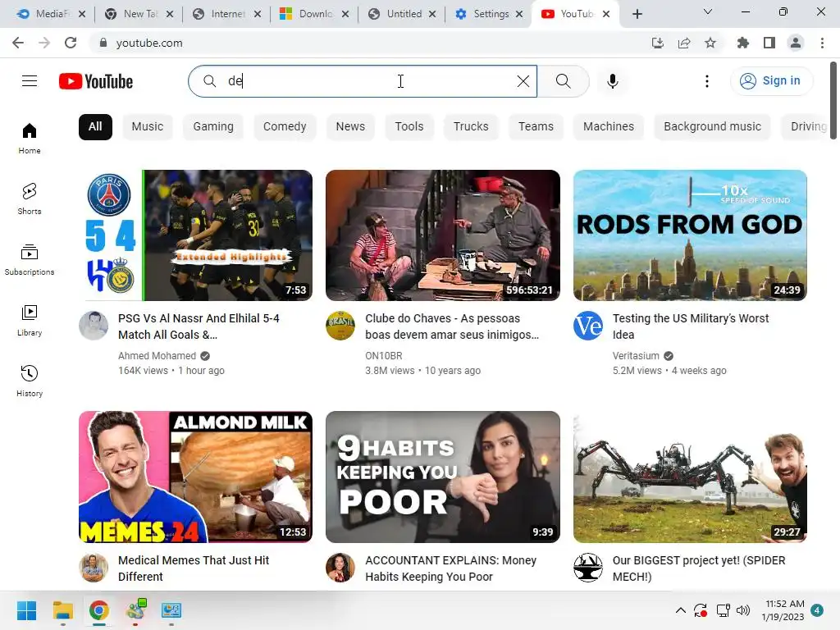
Task: Open 9 Habits Keeping You Poor thumbnail
Action: (x=443, y=477)
